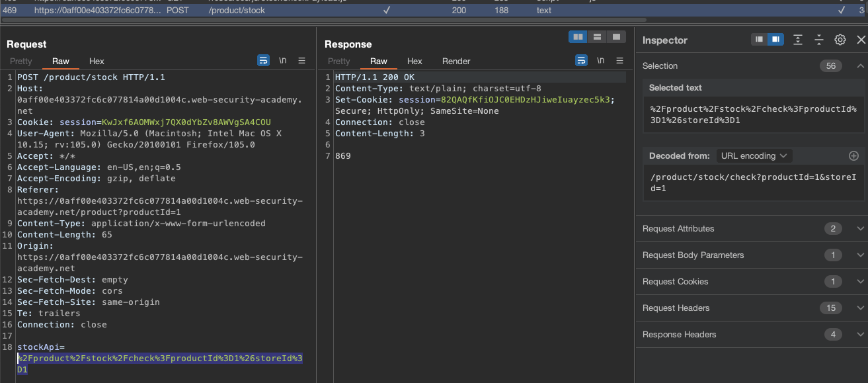
Task: Open the URL encoding dropdown
Action: click(754, 156)
